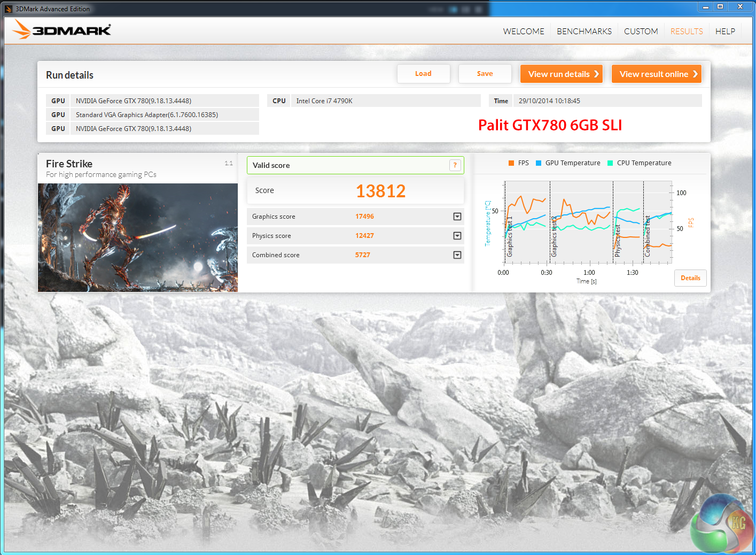756x555 pixels.
Task: Expand the Physics score details
Action: tap(457, 236)
